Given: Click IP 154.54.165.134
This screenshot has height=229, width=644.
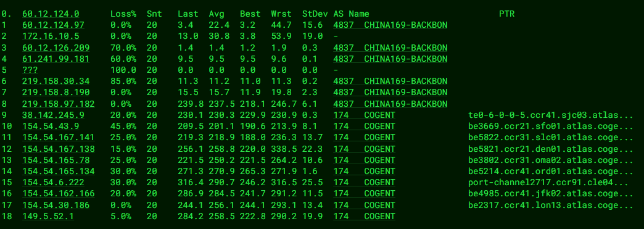Looking at the screenshot, I should click(x=59, y=171).
